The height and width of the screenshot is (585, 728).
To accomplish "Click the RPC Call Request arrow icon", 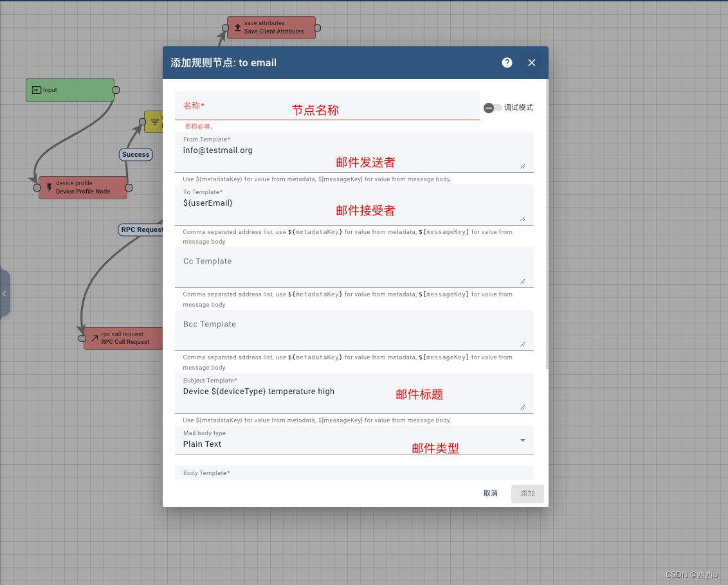I will click(x=94, y=338).
